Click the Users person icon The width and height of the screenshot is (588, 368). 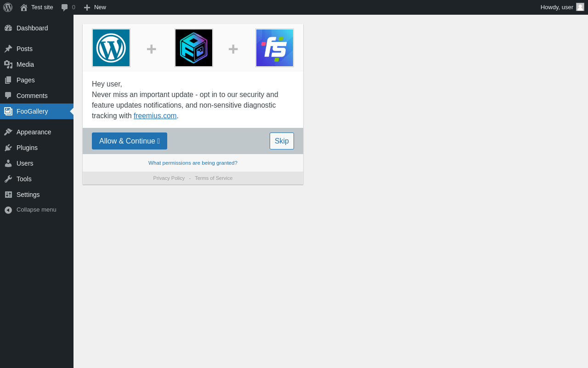pos(8,163)
